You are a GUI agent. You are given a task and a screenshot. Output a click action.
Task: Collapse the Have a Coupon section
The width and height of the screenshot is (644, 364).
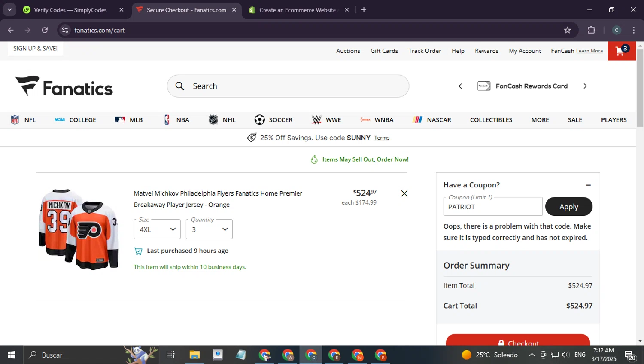point(589,185)
